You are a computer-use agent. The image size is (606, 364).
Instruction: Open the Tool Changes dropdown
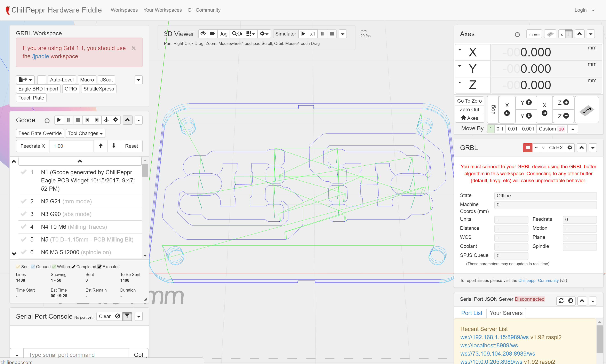point(85,133)
